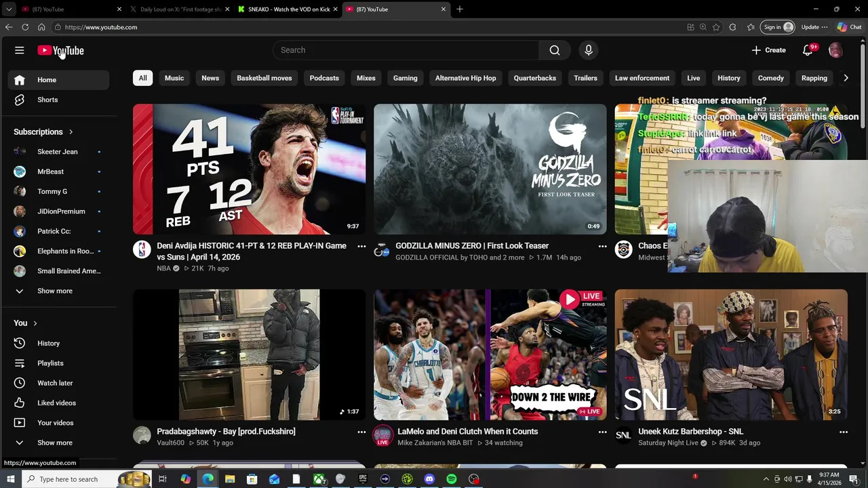
Task: Go to Home in the sidebar
Action: (x=58, y=80)
